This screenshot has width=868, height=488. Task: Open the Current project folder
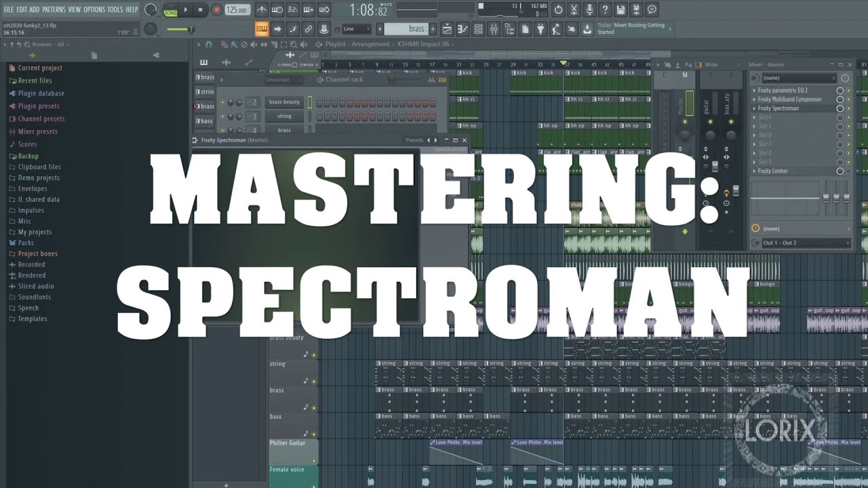pyautogui.click(x=40, y=68)
